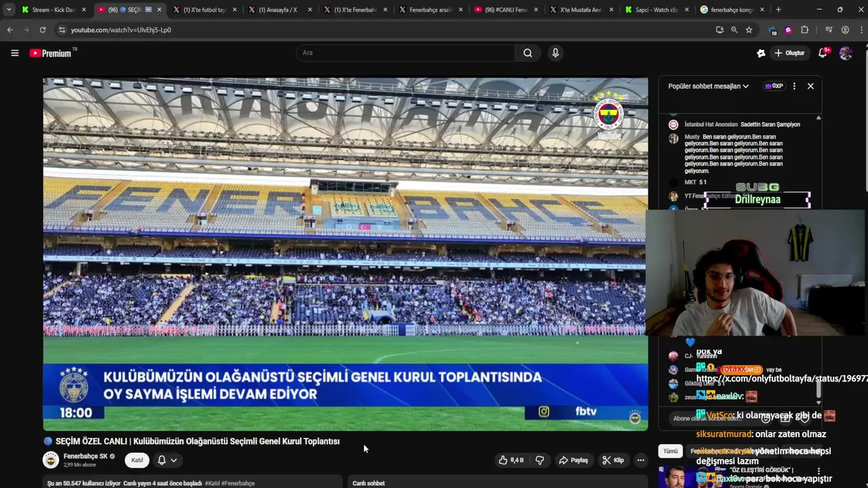Screen dimensions: 868x488
Task: Go back in browser history
Action: 10,30
